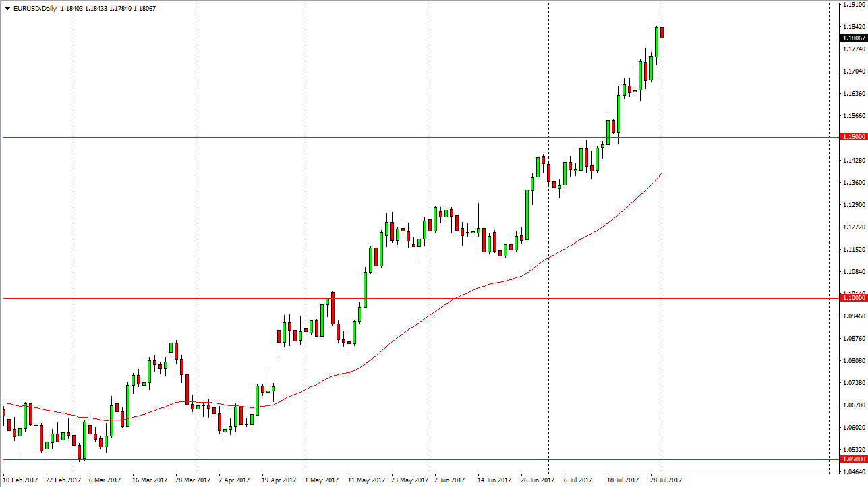Screen dimensions: 868x487
Task: Click the tall green breakout candle near 28 Jul
Action: pos(655,40)
